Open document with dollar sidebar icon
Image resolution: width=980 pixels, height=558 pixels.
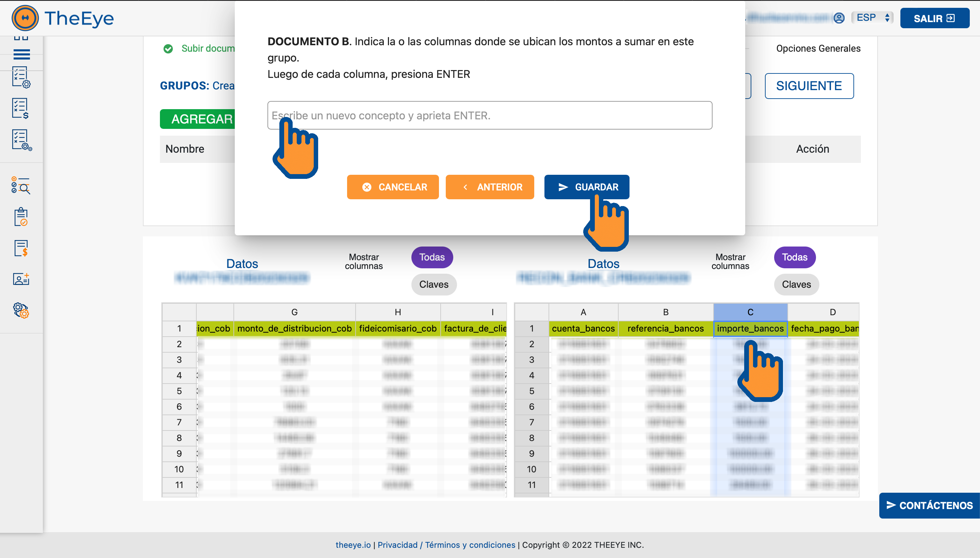tap(21, 248)
